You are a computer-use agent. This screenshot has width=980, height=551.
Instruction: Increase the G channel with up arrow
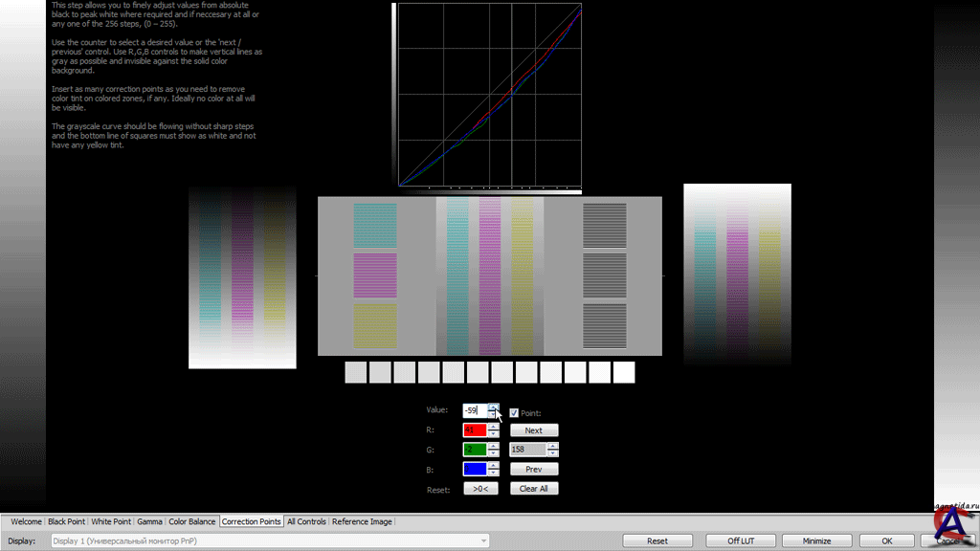click(x=493, y=446)
